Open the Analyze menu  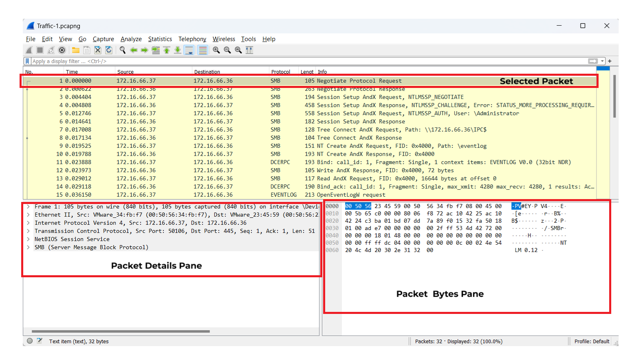pos(131,39)
